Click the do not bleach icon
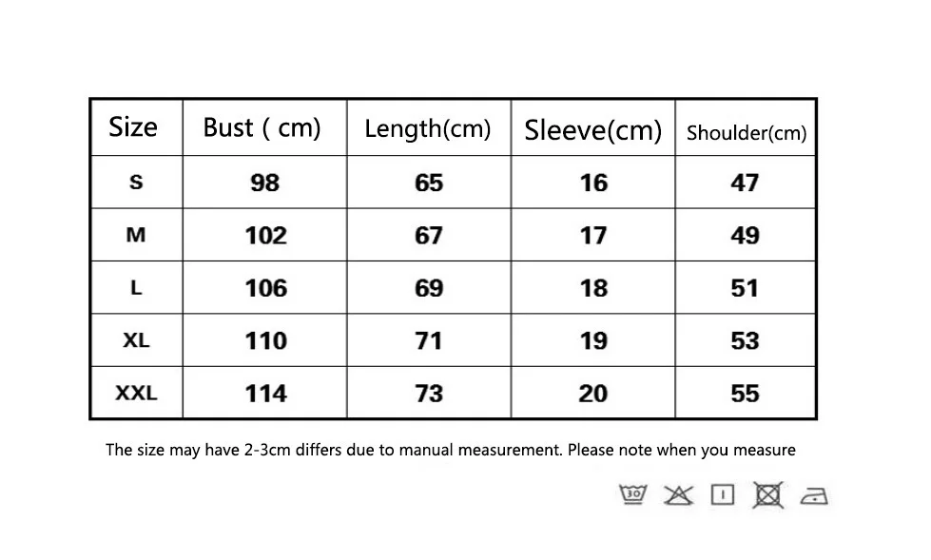 click(x=678, y=494)
